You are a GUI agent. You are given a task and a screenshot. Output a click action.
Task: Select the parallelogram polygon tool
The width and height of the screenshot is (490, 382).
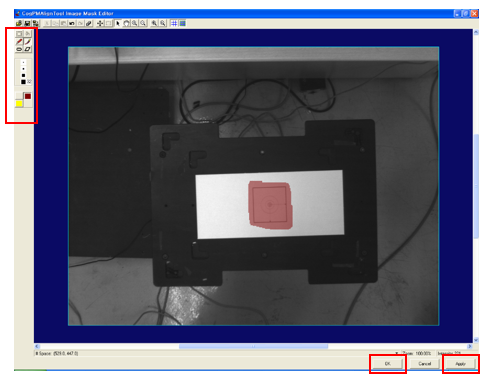28,49
